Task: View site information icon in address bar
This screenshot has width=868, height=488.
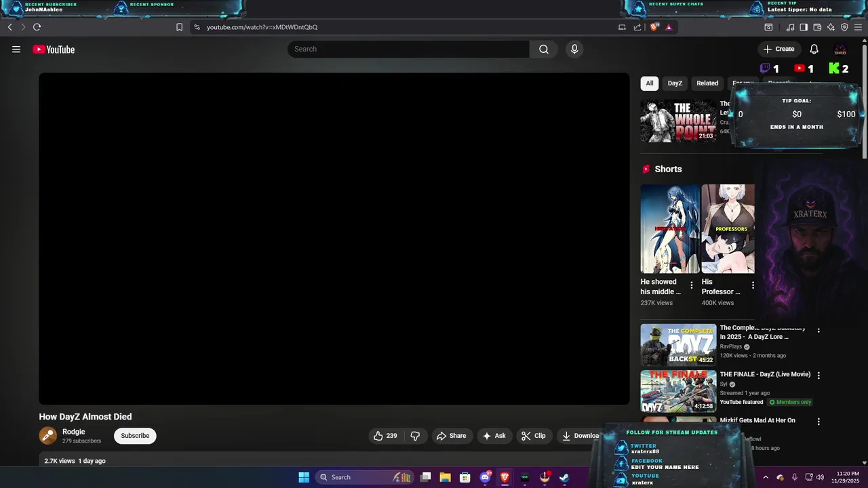Action: [x=197, y=27]
